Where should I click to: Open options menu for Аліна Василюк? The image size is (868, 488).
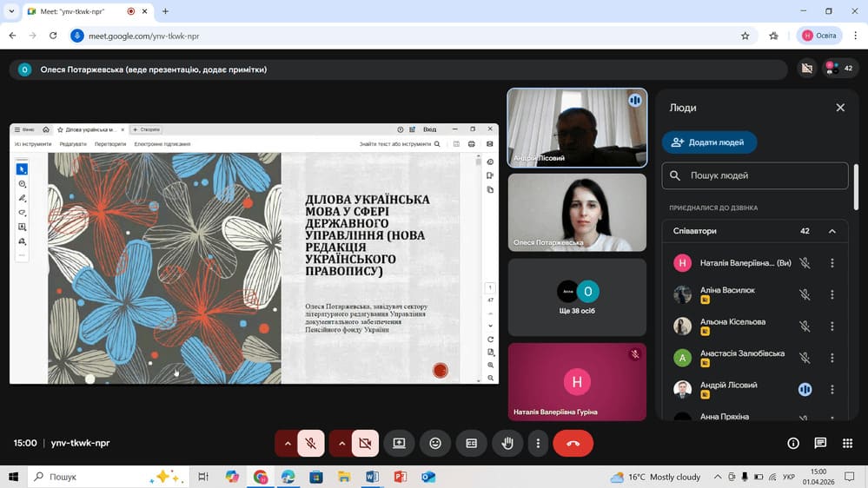point(832,294)
